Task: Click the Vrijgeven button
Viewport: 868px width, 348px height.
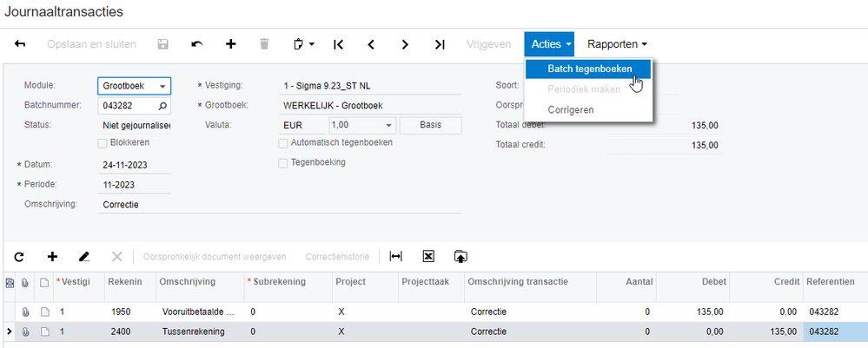Action: 489,44
